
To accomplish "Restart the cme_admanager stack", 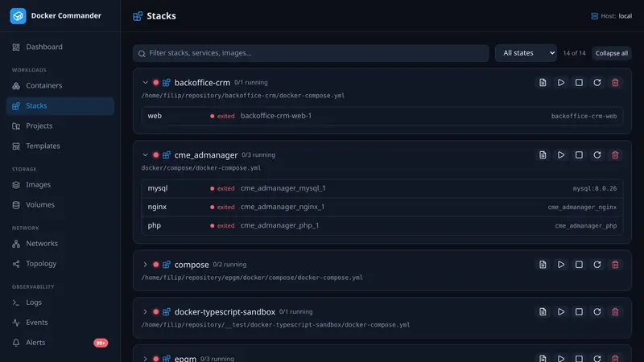I will 597,155.
